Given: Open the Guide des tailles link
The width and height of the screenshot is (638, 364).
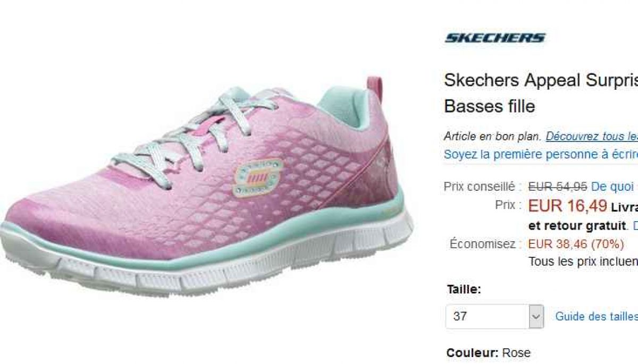Looking at the screenshot, I should [x=597, y=317].
